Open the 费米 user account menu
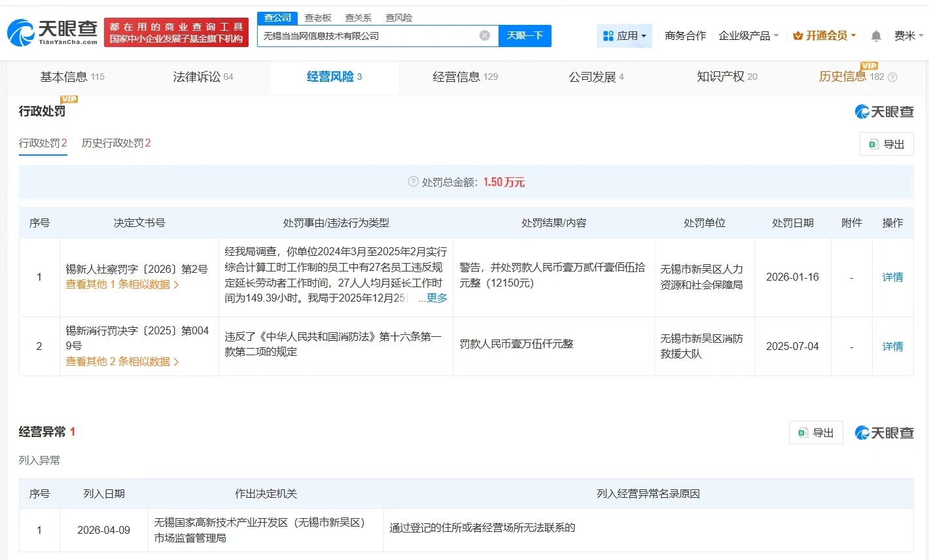Image resolution: width=929 pixels, height=560 pixels. [x=908, y=36]
